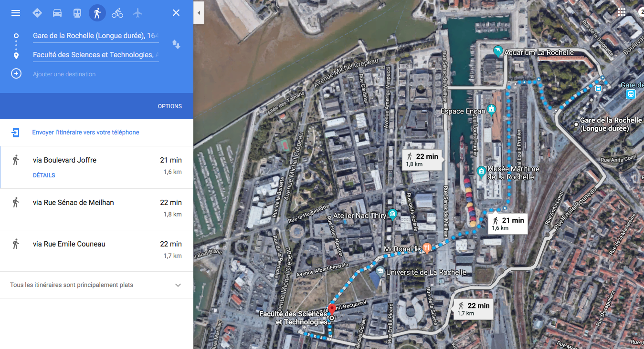Viewport: 644px width, 349px height.
Task: Open DÉTAILS for Boulevard Joffre route
Action: [44, 175]
